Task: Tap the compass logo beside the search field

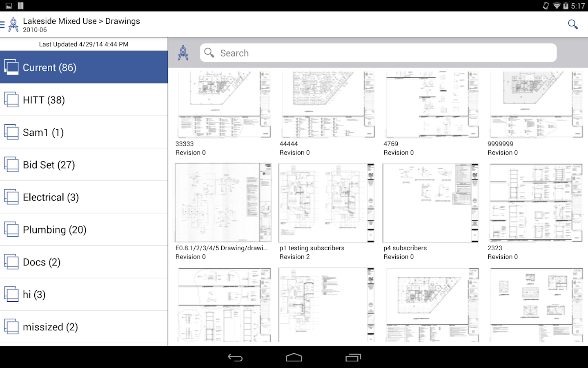Action: click(183, 52)
